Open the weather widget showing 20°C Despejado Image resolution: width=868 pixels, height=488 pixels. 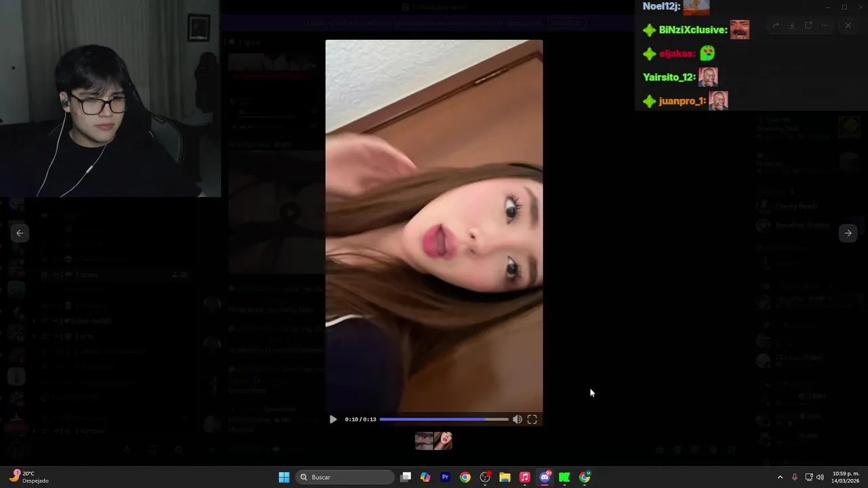(29, 477)
